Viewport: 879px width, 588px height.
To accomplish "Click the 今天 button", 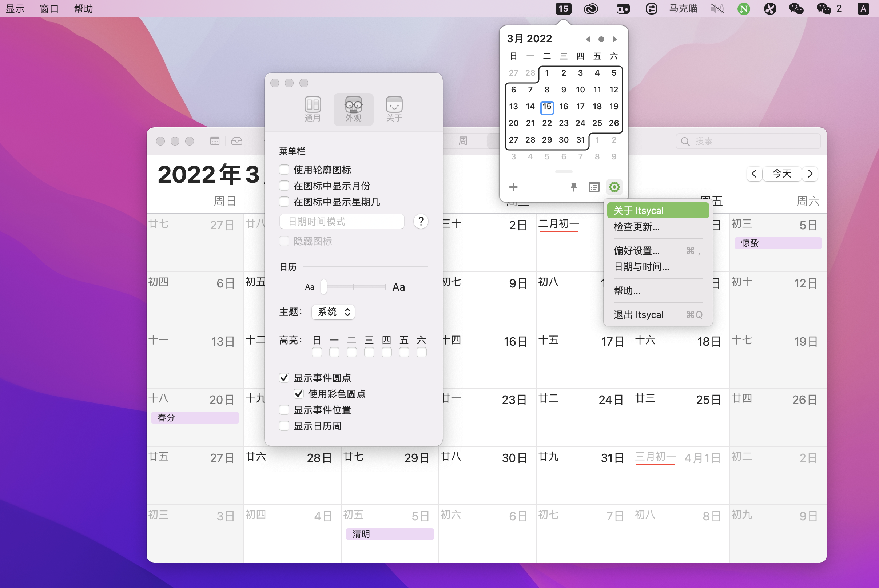I will pos(782,174).
